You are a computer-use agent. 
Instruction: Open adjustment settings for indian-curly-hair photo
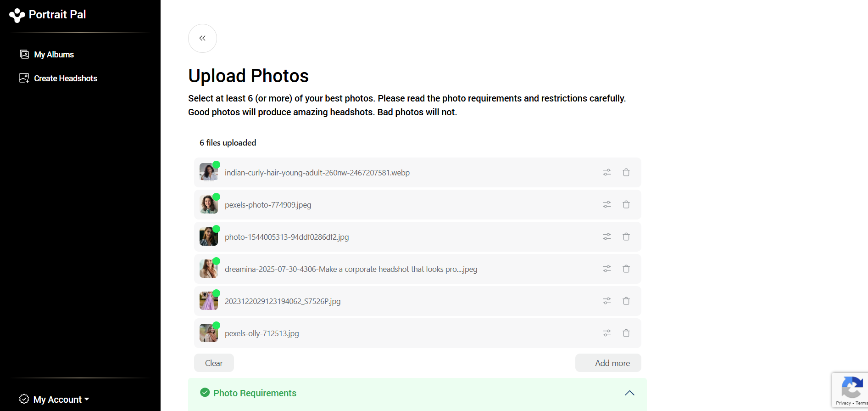[606, 172]
